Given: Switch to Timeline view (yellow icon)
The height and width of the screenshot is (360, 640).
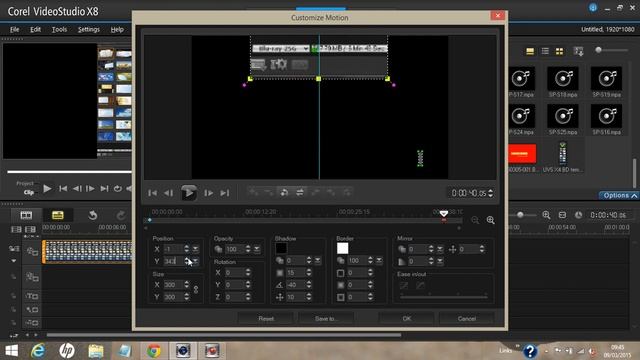Looking at the screenshot, I should (x=58, y=215).
